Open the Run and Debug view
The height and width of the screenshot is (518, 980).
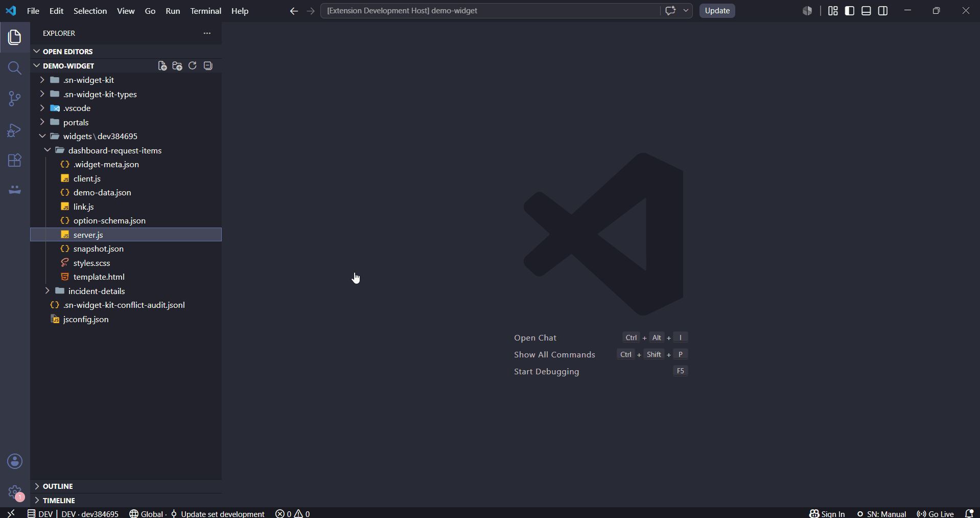point(15,130)
